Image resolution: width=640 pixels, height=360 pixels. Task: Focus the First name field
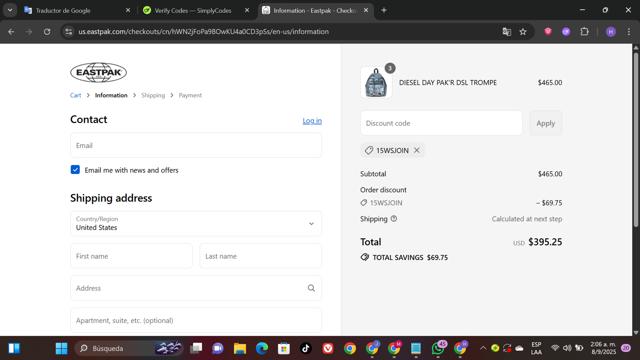[x=131, y=256]
